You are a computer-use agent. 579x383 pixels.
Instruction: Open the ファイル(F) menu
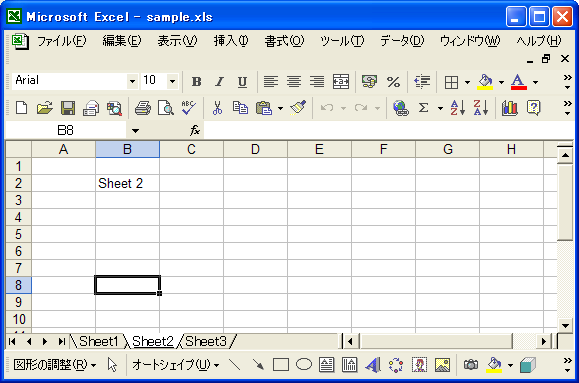point(61,41)
